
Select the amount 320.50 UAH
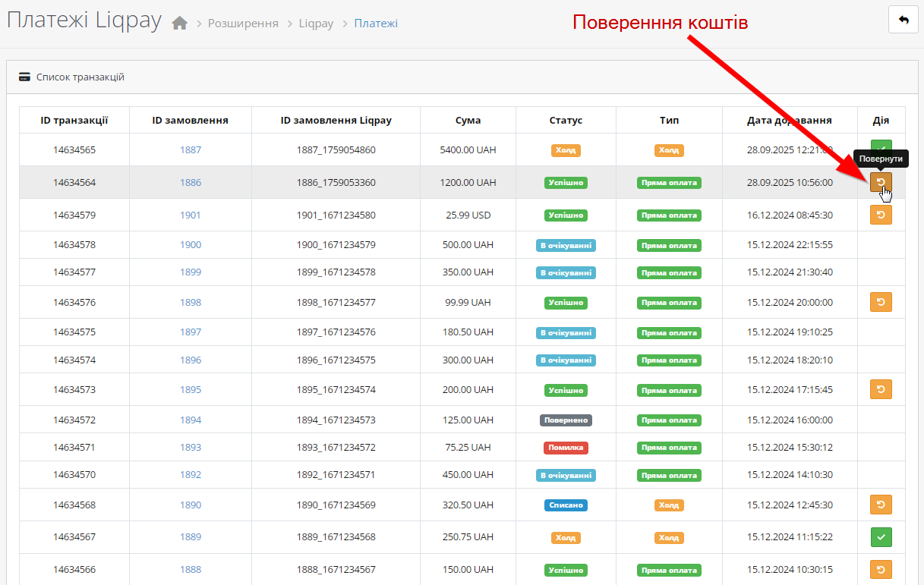468,505
